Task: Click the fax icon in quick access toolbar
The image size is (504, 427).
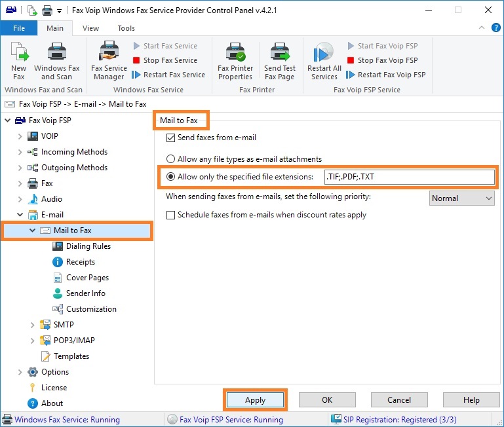Action: point(11,10)
